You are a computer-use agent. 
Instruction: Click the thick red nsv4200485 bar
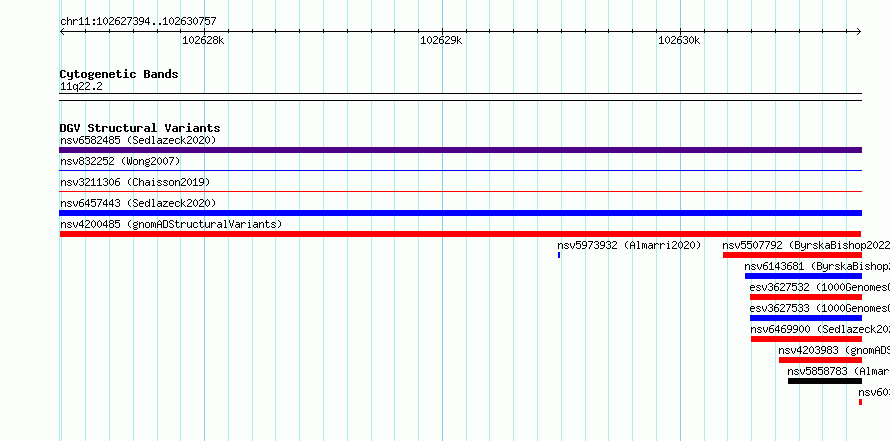(x=460, y=234)
